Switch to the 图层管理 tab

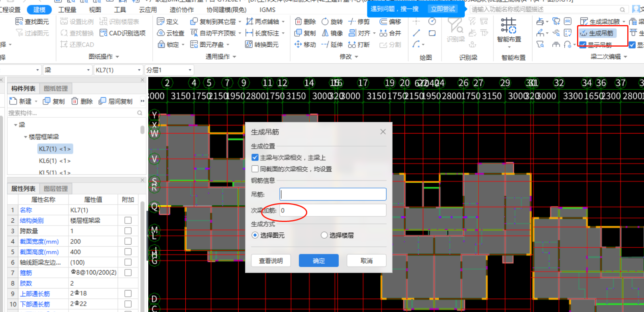56,188
